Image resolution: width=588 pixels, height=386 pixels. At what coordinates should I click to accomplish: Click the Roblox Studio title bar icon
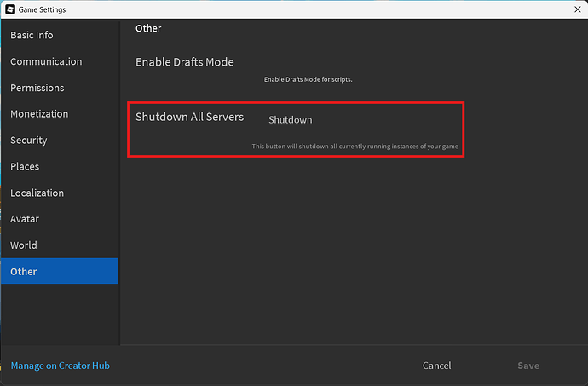[10, 9]
